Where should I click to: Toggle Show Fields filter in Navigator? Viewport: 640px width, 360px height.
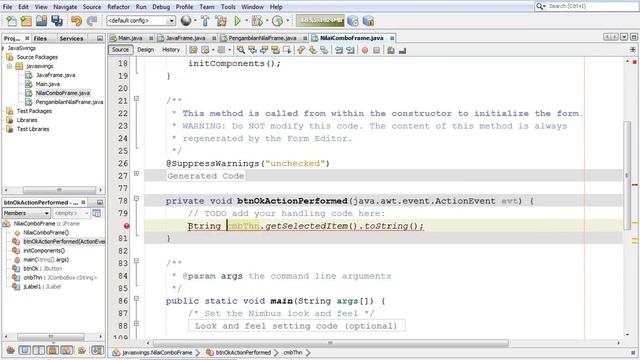point(24,350)
